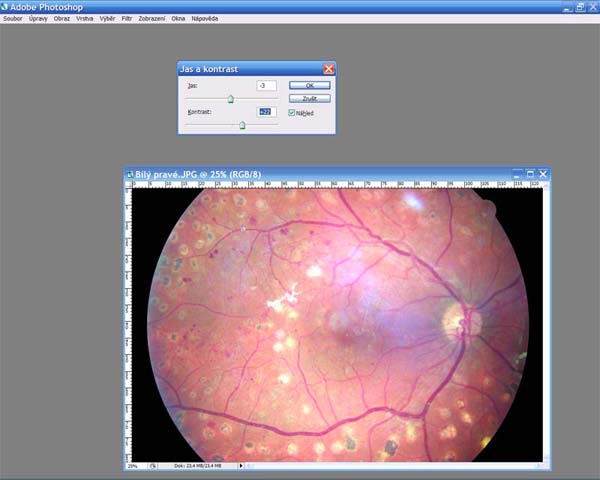The width and height of the screenshot is (600, 480).
Task: Open the Zobrazení menu
Action: tap(154, 18)
